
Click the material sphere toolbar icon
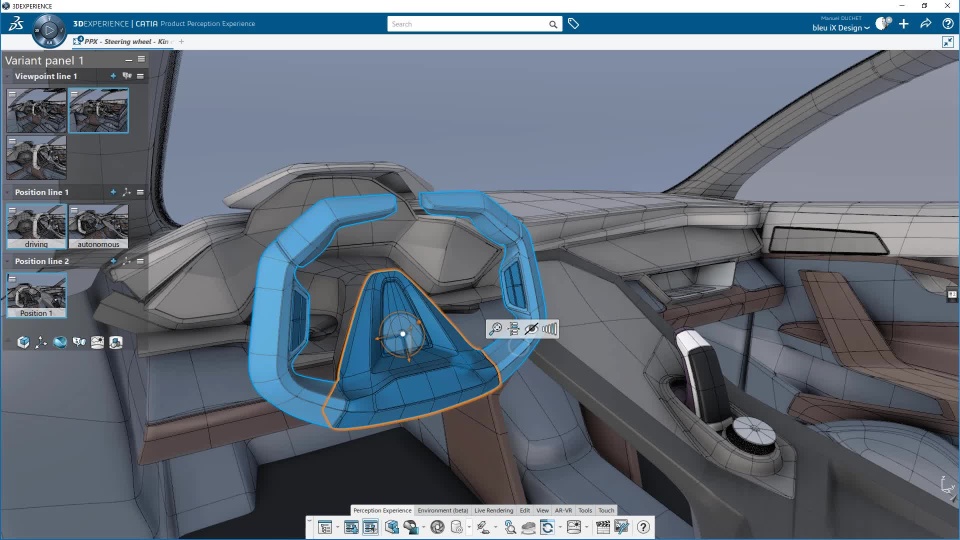tap(411, 527)
